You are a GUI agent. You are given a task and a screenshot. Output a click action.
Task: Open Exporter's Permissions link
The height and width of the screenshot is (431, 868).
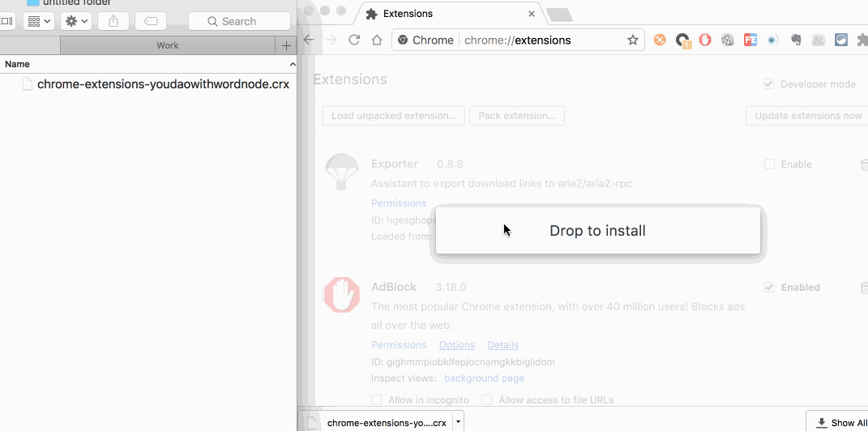pyautogui.click(x=399, y=203)
